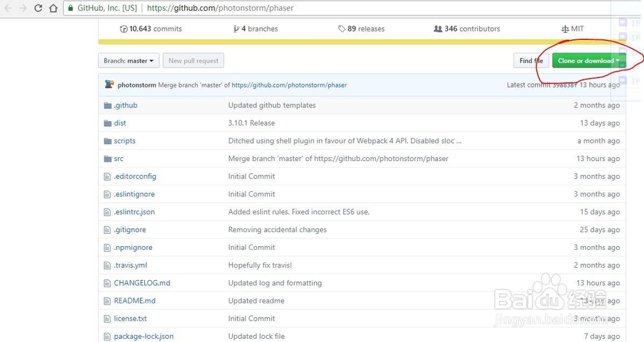The image size is (644, 342).
Task: Open the 89 releases tab
Action: [361, 29]
